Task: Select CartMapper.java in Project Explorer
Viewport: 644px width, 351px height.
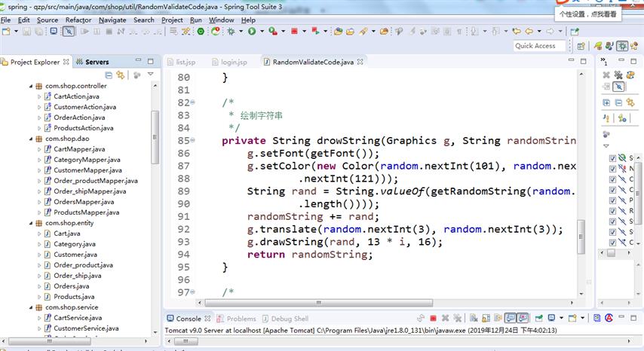Action: coord(79,149)
